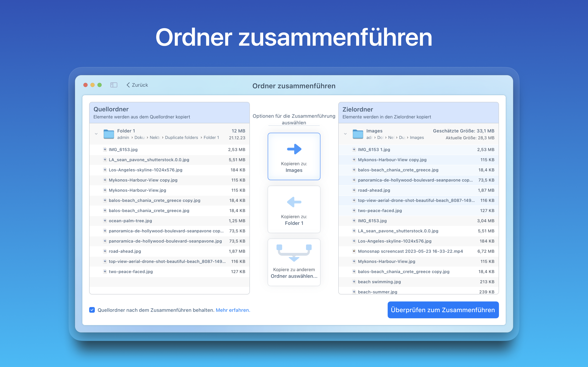588x367 pixels.
Task: Collapse the Folder 1 file list
Action: (x=96, y=134)
